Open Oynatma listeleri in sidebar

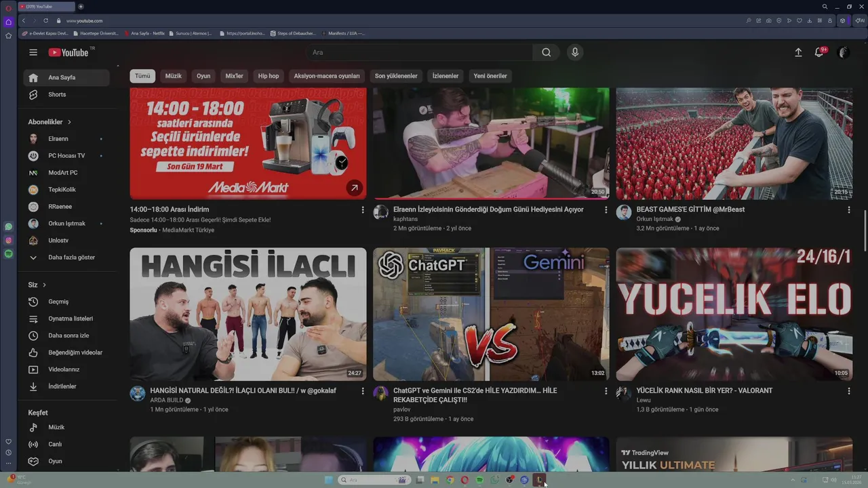(66, 319)
